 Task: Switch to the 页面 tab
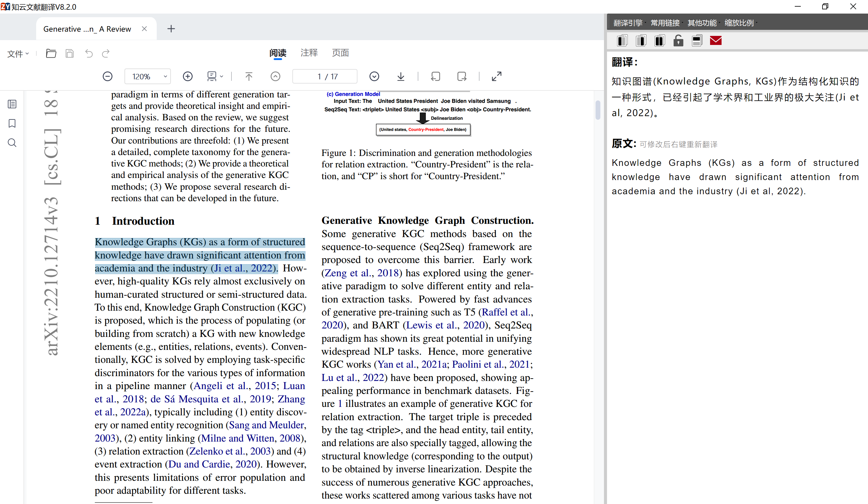click(340, 53)
